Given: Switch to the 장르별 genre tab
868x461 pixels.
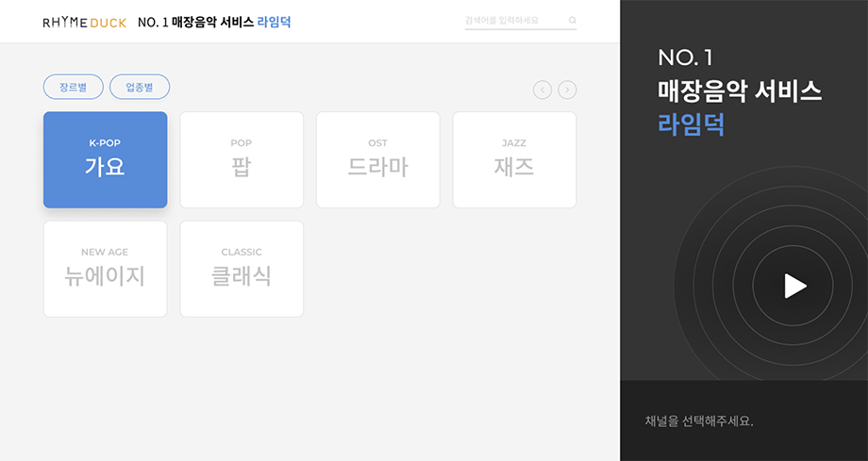Looking at the screenshot, I should [x=73, y=87].
